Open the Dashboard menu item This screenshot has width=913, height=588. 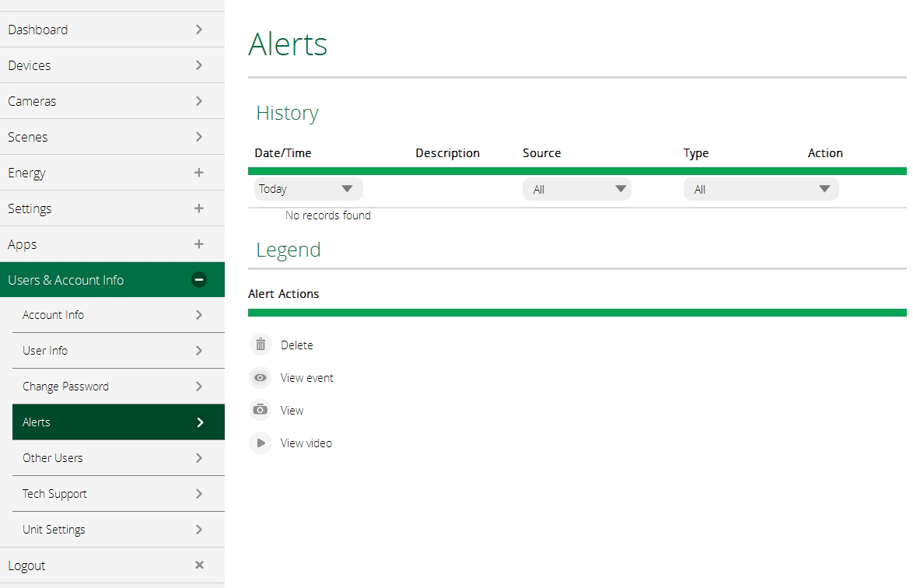point(38,30)
